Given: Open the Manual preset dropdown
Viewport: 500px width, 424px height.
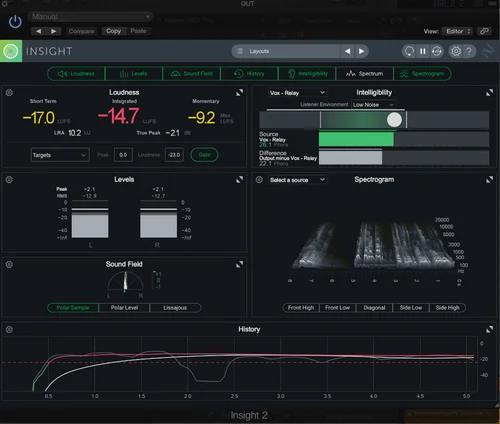Looking at the screenshot, I should tap(90, 16).
